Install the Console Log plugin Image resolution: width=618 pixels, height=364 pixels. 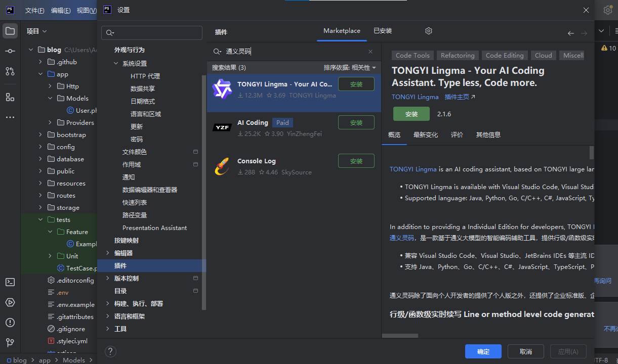356,161
